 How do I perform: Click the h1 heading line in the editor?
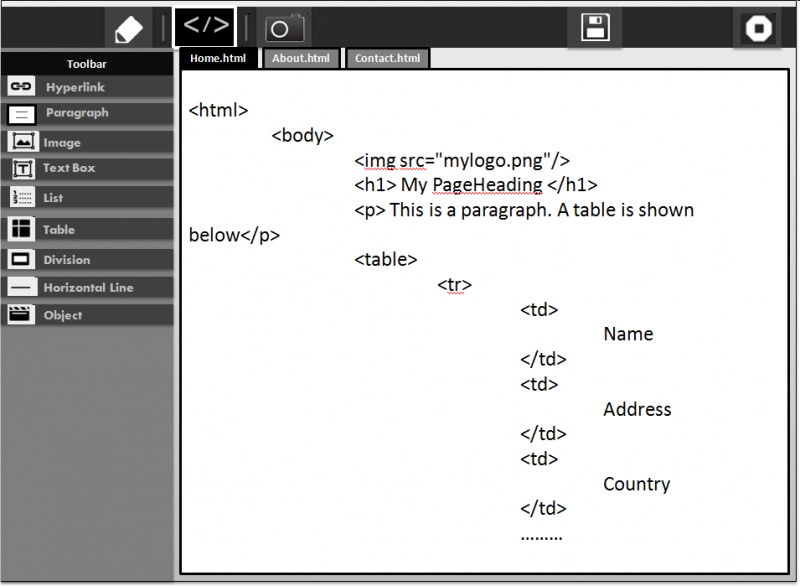coord(475,185)
